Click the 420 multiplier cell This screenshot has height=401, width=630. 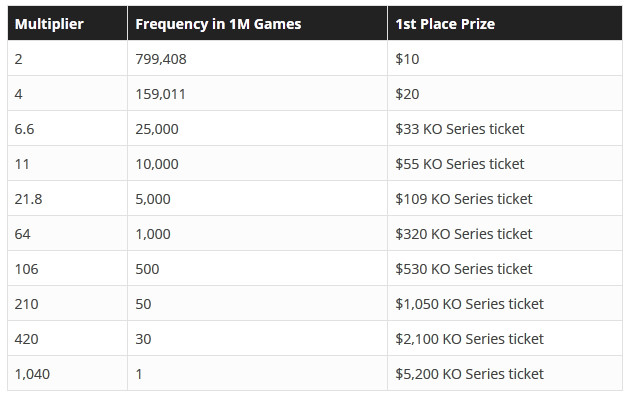68,338
